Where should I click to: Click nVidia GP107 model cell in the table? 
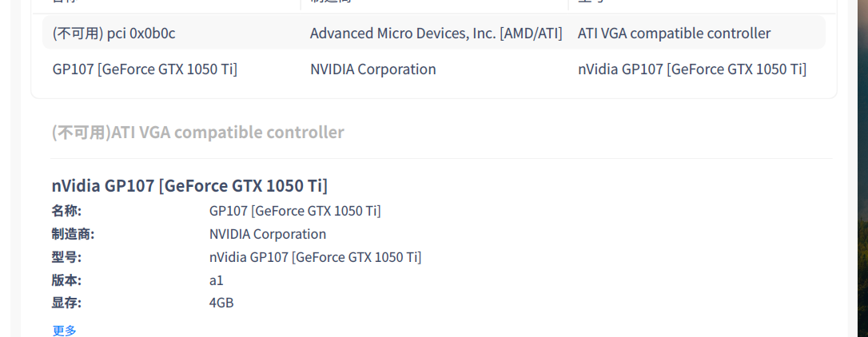(691, 69)
